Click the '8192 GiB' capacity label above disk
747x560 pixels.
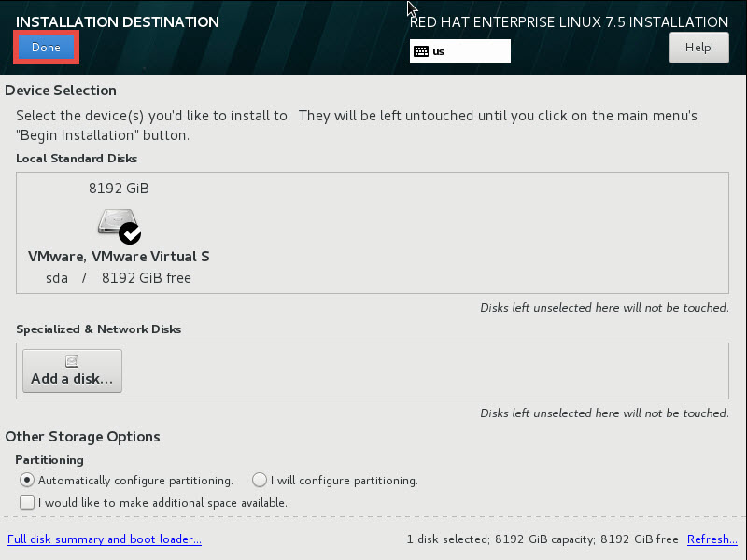point(119,189)
